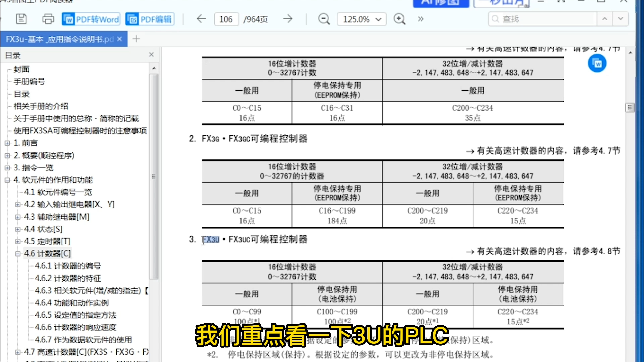Select the FX3u-基本_应用指令说明书 tab

60,39
